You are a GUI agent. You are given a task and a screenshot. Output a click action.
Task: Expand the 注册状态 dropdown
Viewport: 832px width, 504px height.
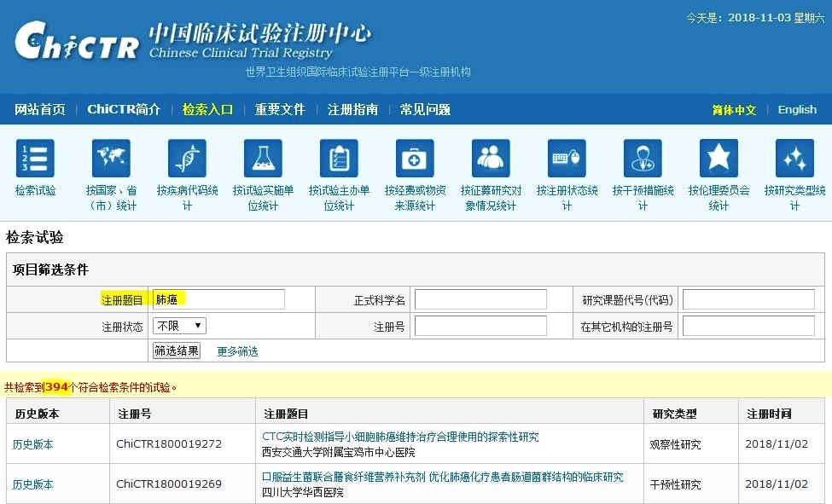pos(179,326)
